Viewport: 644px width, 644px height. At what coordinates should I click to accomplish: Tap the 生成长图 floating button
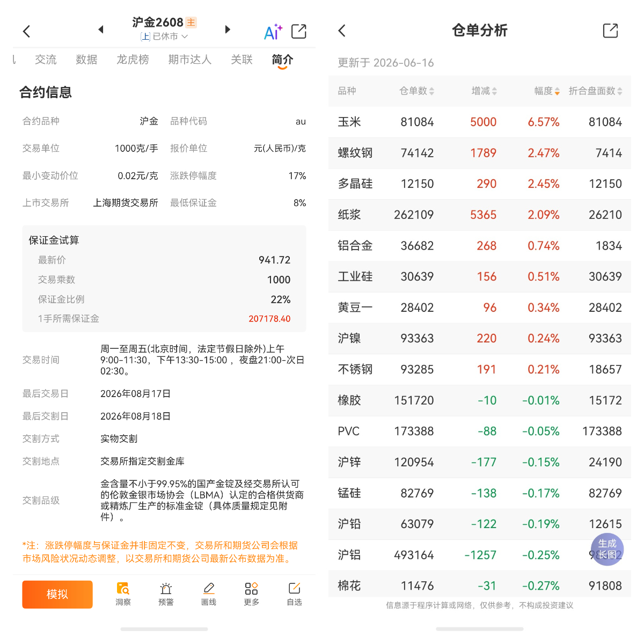point(608,550)
